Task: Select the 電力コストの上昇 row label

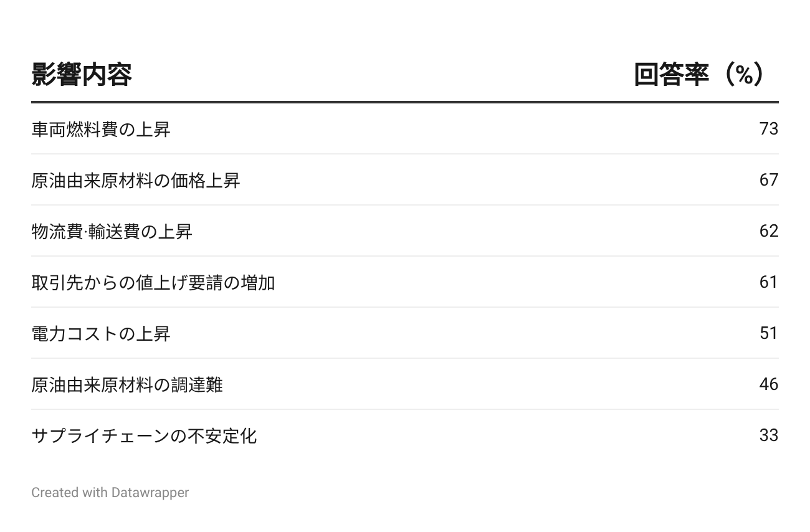Action: [x=101, y=334]
